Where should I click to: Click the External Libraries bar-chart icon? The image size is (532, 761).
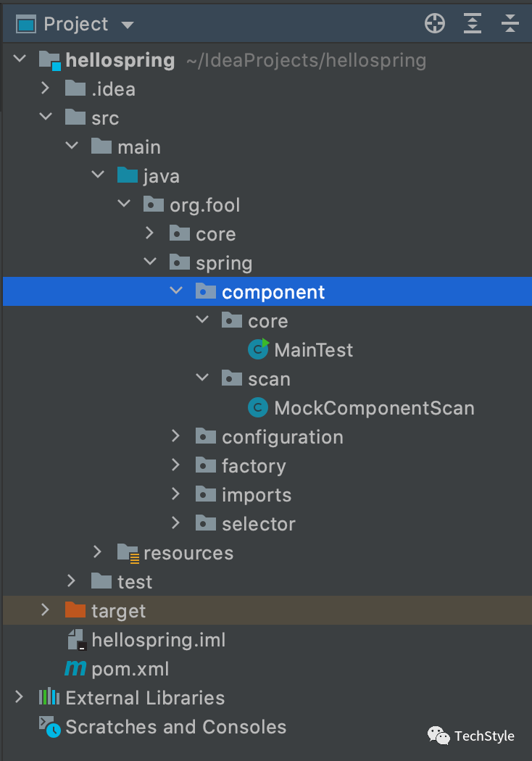[x=49, y=697]
